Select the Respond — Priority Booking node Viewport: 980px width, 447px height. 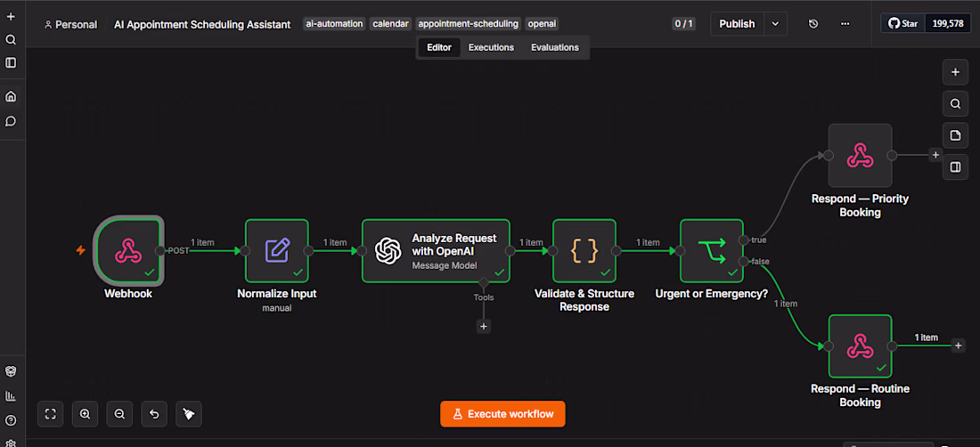click(x=860, y=156)
